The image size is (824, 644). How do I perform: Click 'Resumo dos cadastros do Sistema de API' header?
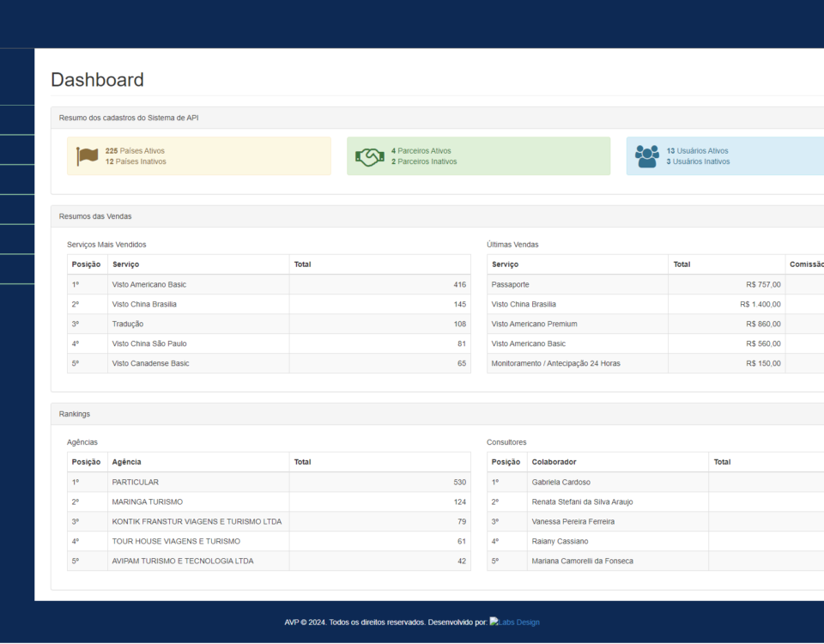tap(129, 118)
